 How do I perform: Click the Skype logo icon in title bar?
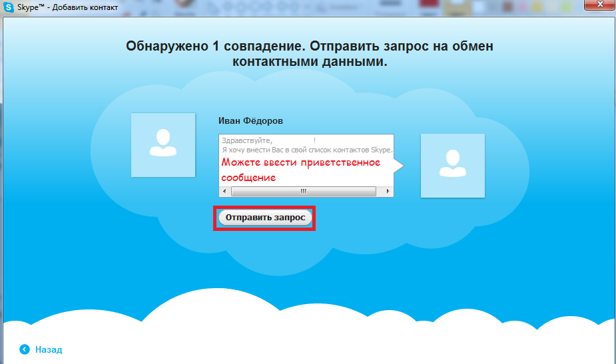tap(8, 7)
